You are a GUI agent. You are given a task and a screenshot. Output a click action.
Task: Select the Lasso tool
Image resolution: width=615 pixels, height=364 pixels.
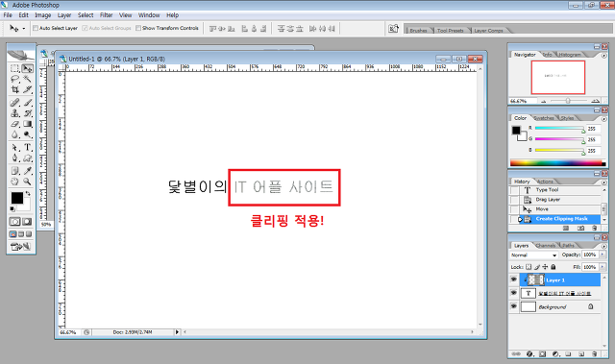pos(15,79)
